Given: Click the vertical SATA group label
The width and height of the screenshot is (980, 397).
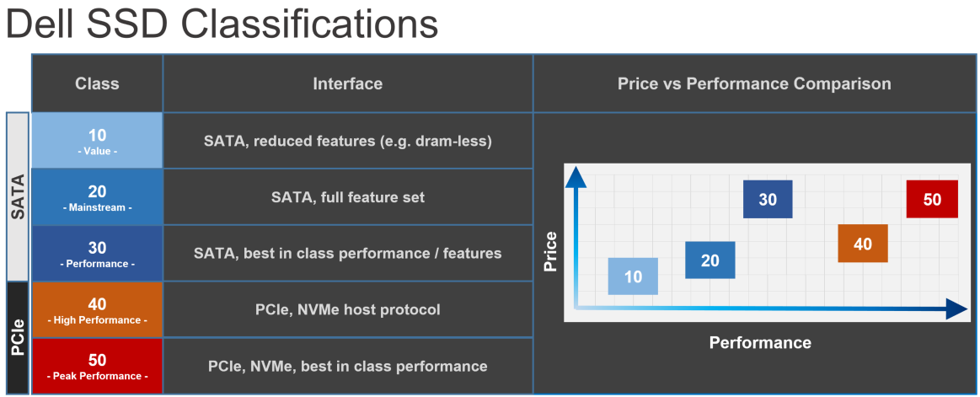Looking at the screenshot, I should pos(18,196).
